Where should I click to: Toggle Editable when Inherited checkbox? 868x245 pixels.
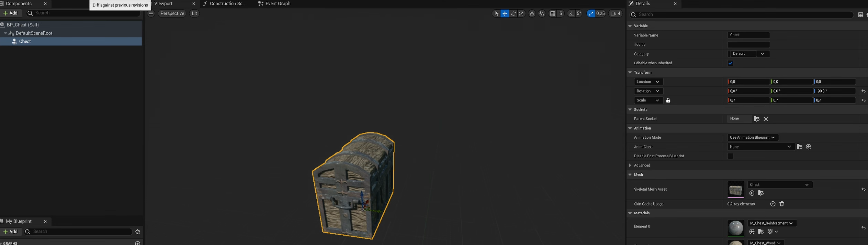tap(730, 63)
